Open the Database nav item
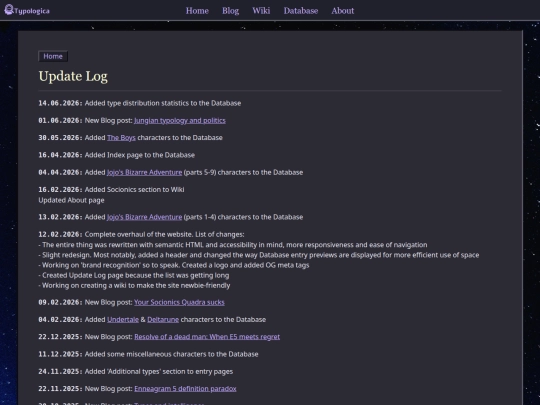This screenshot has width=540, height=405. point(301,11)
